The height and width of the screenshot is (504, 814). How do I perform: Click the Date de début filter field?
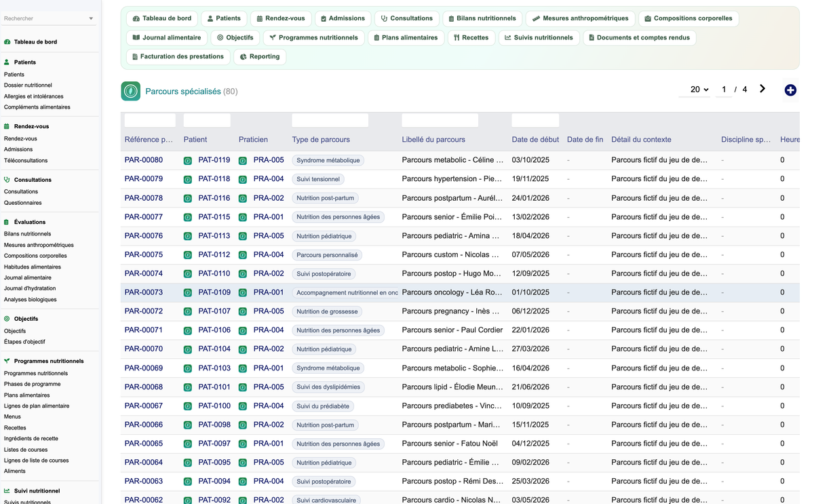(x=535, y=121)
